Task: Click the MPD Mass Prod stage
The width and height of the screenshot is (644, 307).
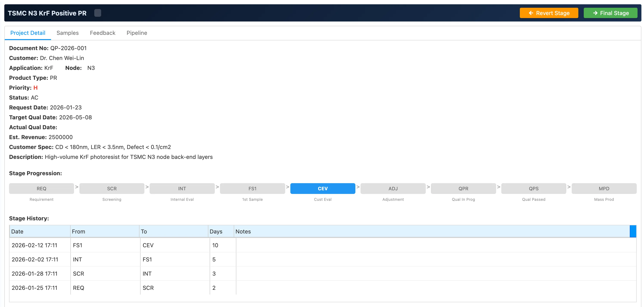Action: (x=604, y=189)
